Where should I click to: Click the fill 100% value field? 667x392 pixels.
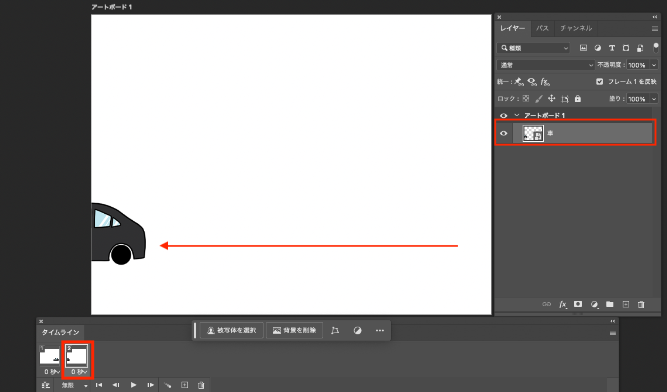point(637,99)
